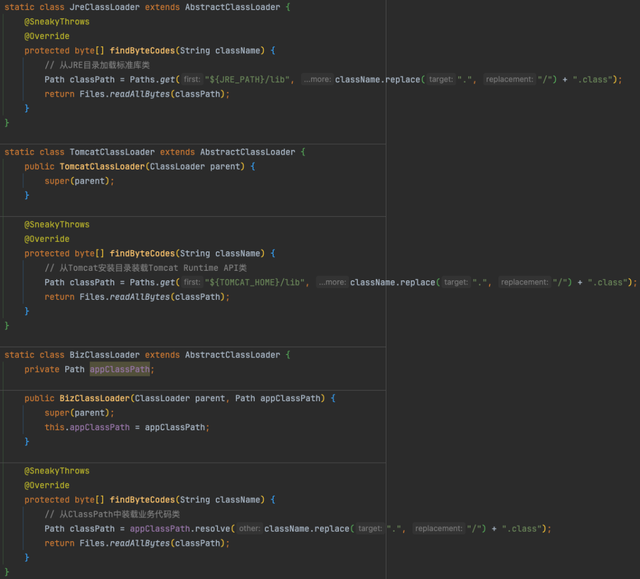Viewport: 640px width, 579px height.
Task: Click the "${TOMCAT_HOME}/lib" string literal
Action: pos(257,282)
